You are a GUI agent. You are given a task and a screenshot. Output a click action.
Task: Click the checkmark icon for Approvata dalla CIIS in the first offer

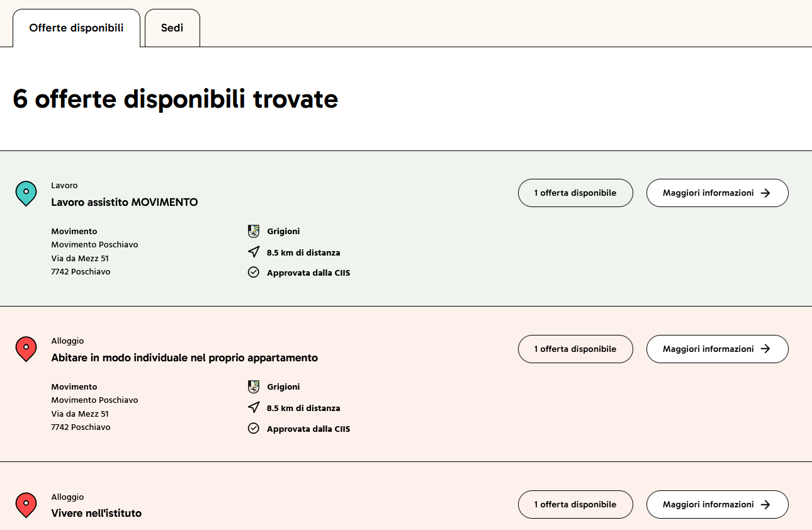click(x=254, y=272)
